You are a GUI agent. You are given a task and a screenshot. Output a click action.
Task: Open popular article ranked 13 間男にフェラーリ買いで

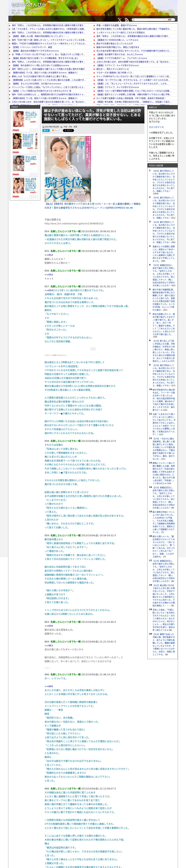pyautogui.click(x=164, y=473)
